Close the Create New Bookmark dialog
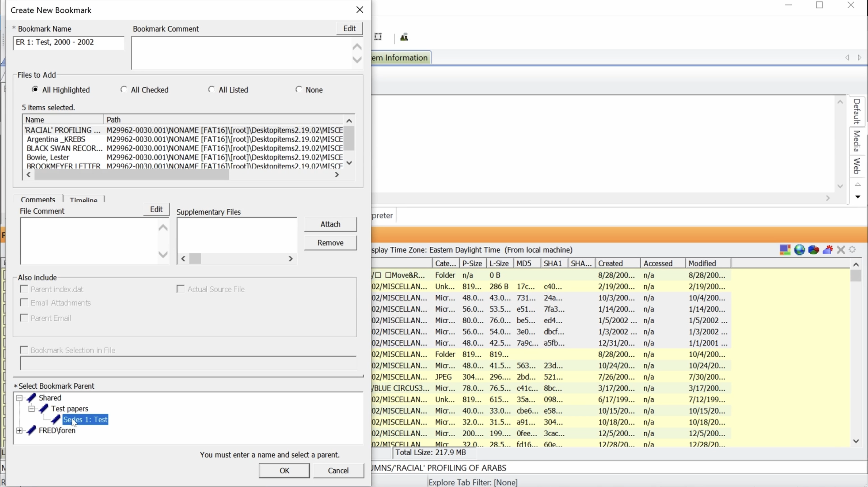The height and width of the screenshot is (487, 868). [360, 10]
